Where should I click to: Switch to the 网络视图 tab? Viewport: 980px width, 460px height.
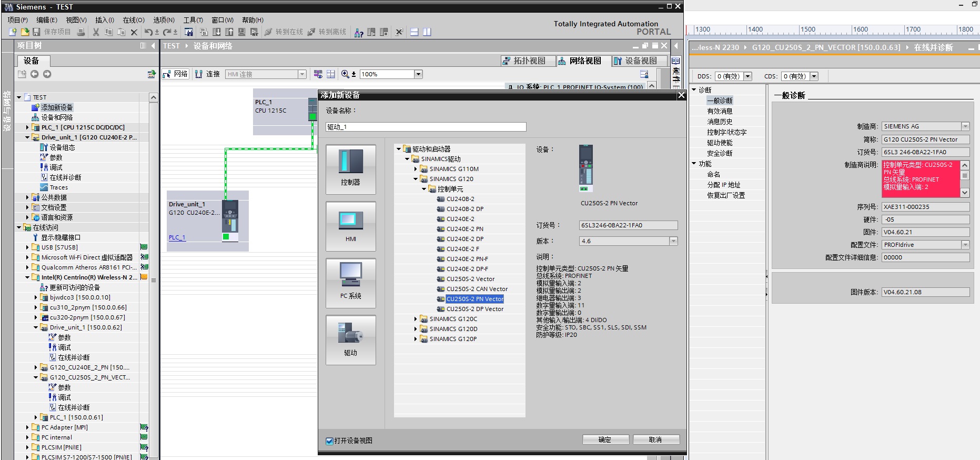pyautogui.click(x=583, y=61)
